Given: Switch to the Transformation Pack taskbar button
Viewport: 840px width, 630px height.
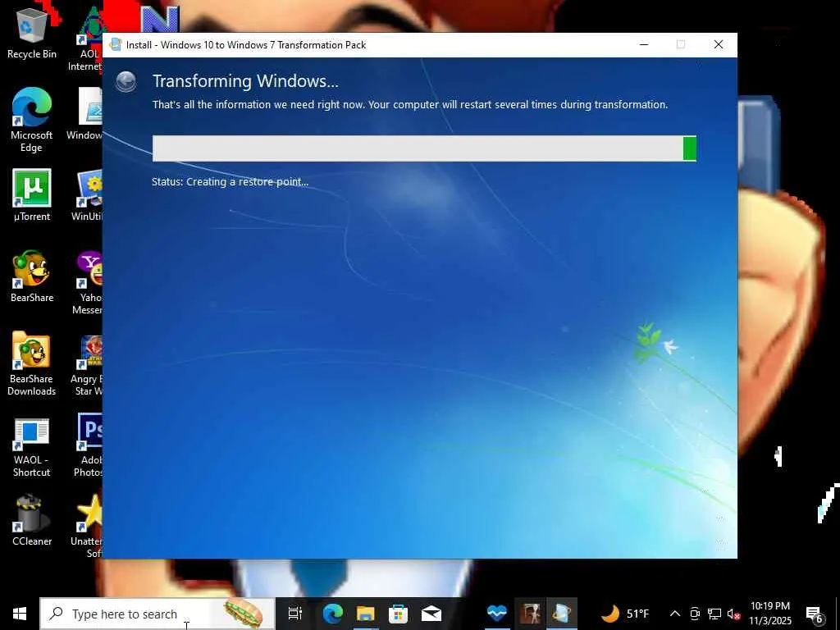Looking at the screenshot, I should tap(562, 614).
